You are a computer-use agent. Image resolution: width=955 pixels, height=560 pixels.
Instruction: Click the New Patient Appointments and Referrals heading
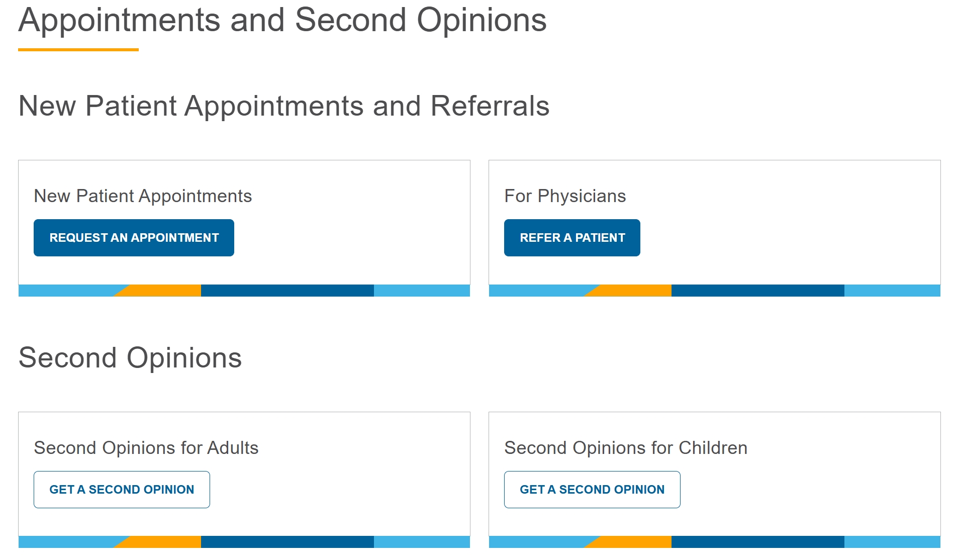pyautogui.click(x=284, y=106)
